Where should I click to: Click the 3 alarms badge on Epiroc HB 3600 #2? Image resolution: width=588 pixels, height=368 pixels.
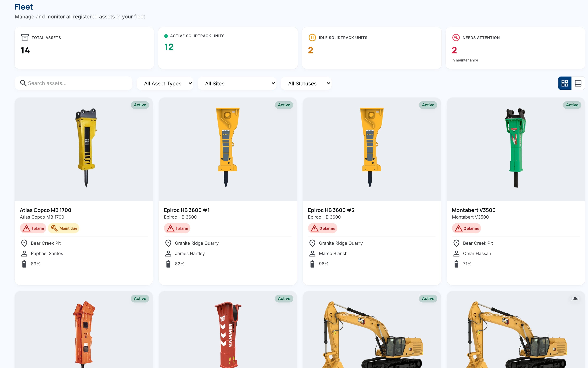point(322,228)
